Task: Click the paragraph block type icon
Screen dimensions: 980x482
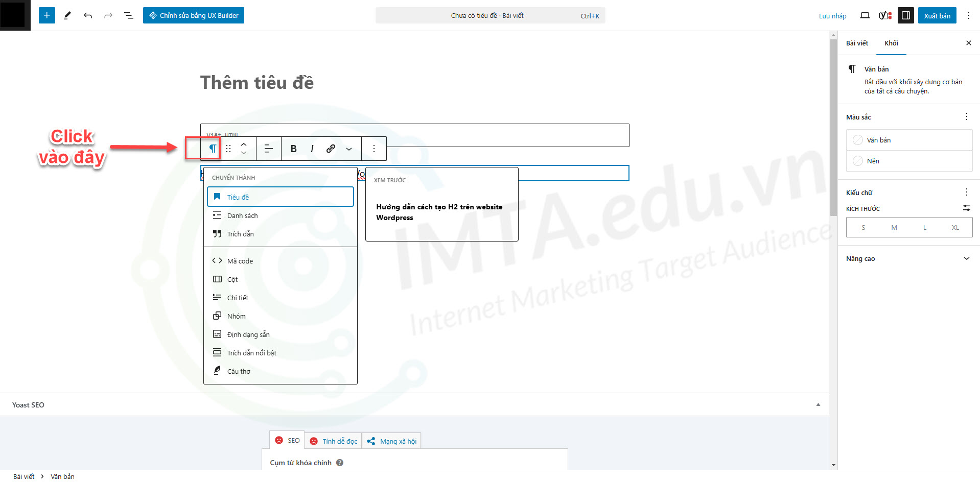Action: (x=212, y=149)
